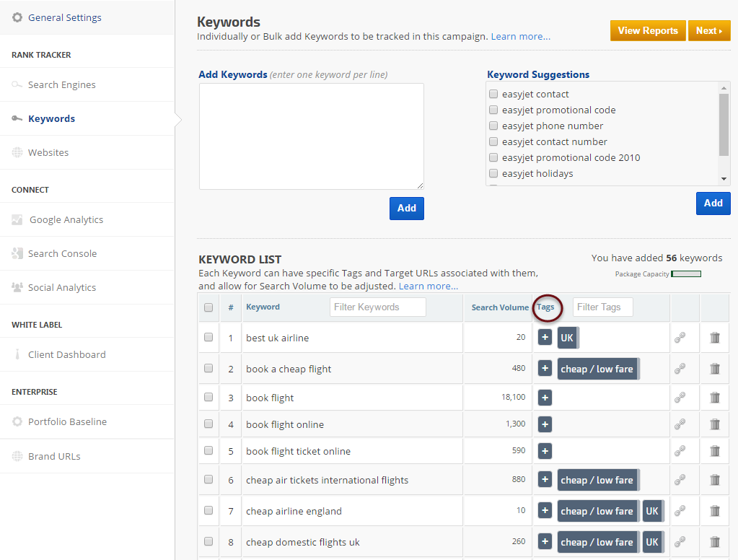Click plus icon to tag 'book flight online'
This screenshot has width=738, height=560.
(545, 424)
